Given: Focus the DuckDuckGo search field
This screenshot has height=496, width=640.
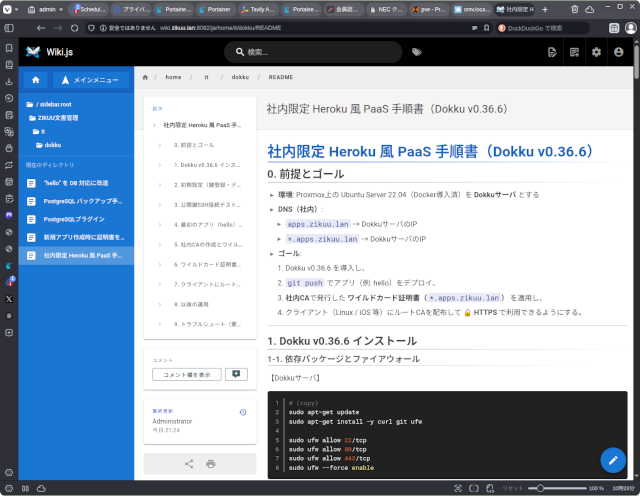Looking at the screenshot, I should pos(543,28).
